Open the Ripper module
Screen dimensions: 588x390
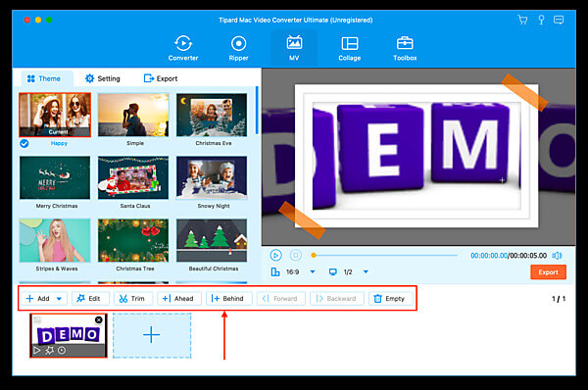coord(238,48)
